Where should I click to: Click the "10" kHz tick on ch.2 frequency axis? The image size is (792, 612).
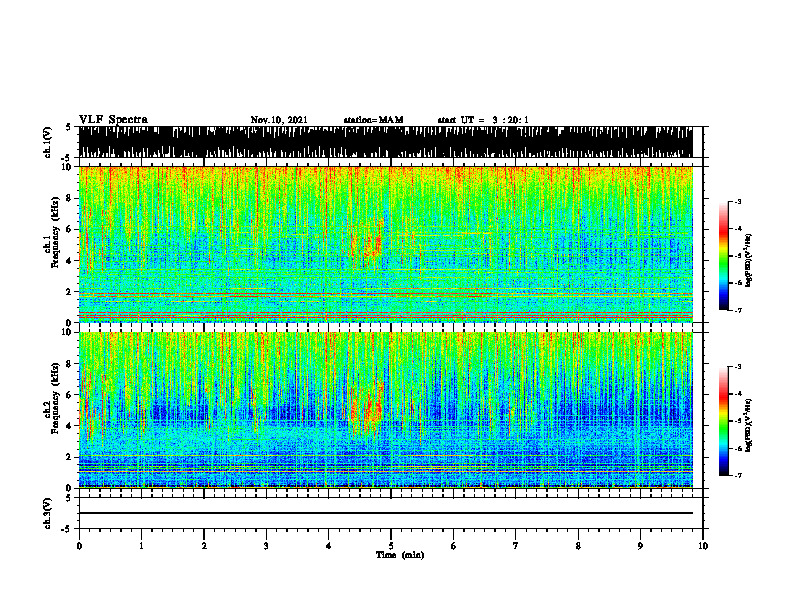click(68, 332)
